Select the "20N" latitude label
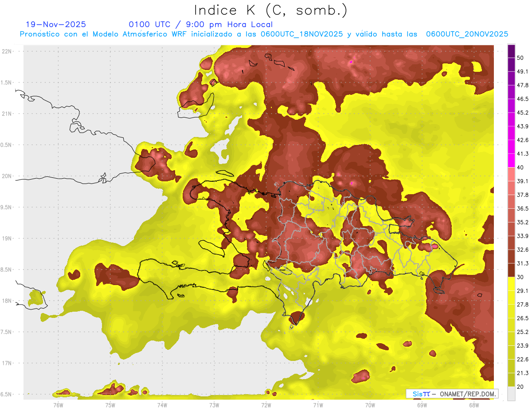 coord(6,176)
